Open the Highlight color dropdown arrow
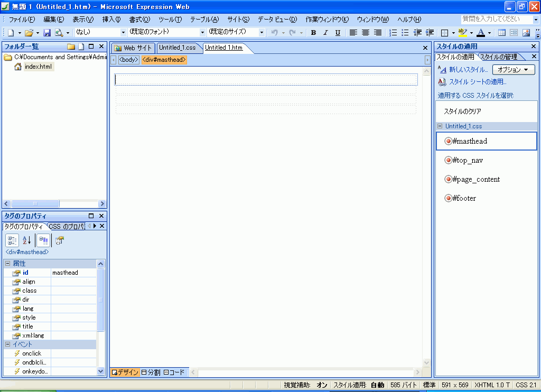541x392 pixels. point(471,33)
